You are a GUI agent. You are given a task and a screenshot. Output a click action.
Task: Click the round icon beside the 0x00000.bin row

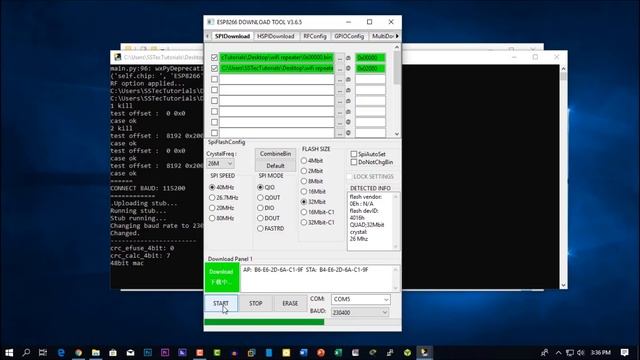348,58
